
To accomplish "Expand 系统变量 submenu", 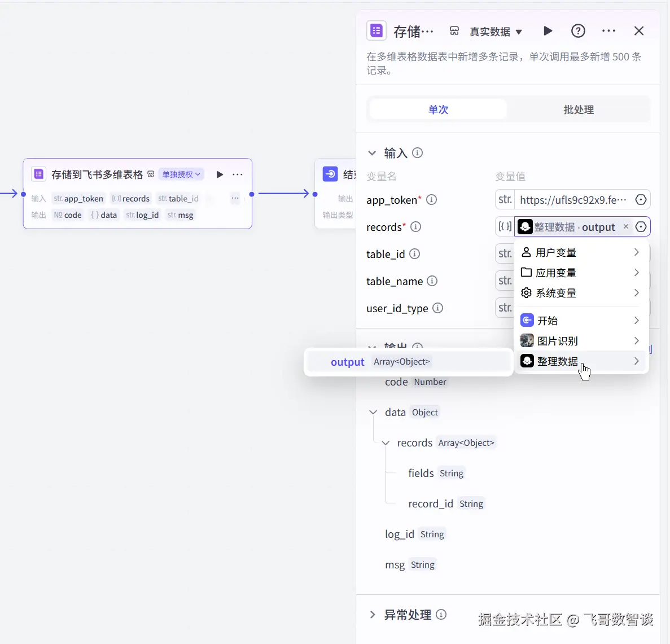I will (x=581, y=293).
